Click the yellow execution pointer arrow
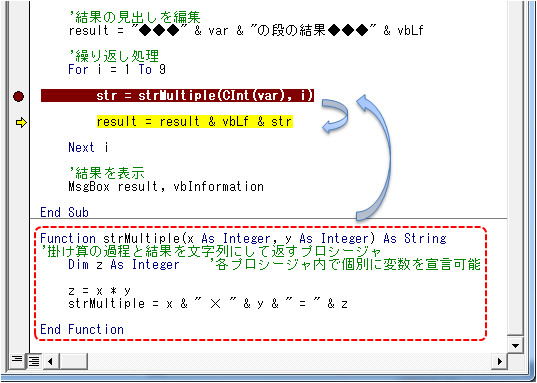537x383 pixels. (x=21, y=122)
